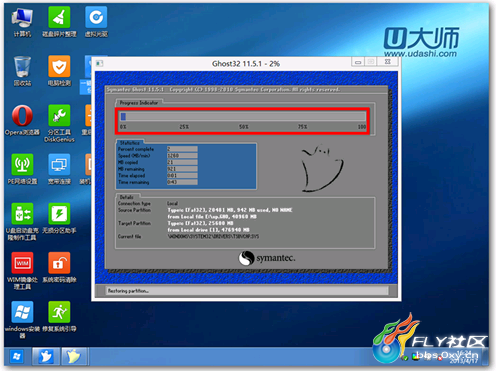496x371 pixels.
Task: Click the Windows Start button on taskbar
Action: [16, 356]
